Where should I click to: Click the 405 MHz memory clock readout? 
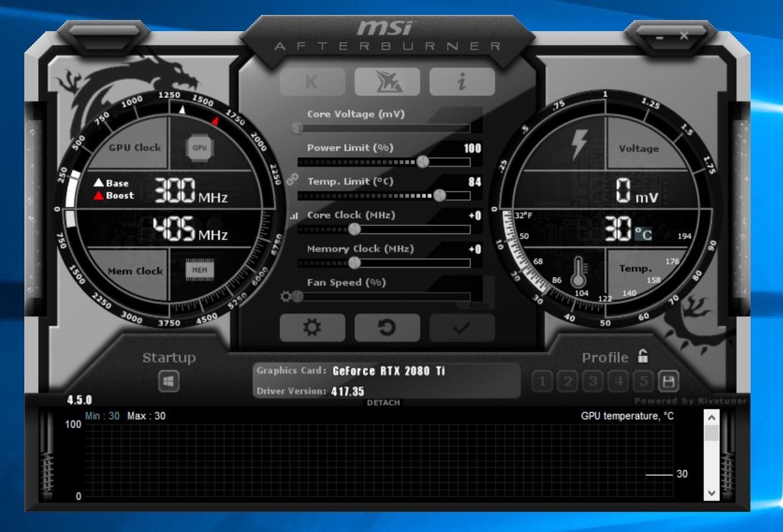click(x=190, y=228)
